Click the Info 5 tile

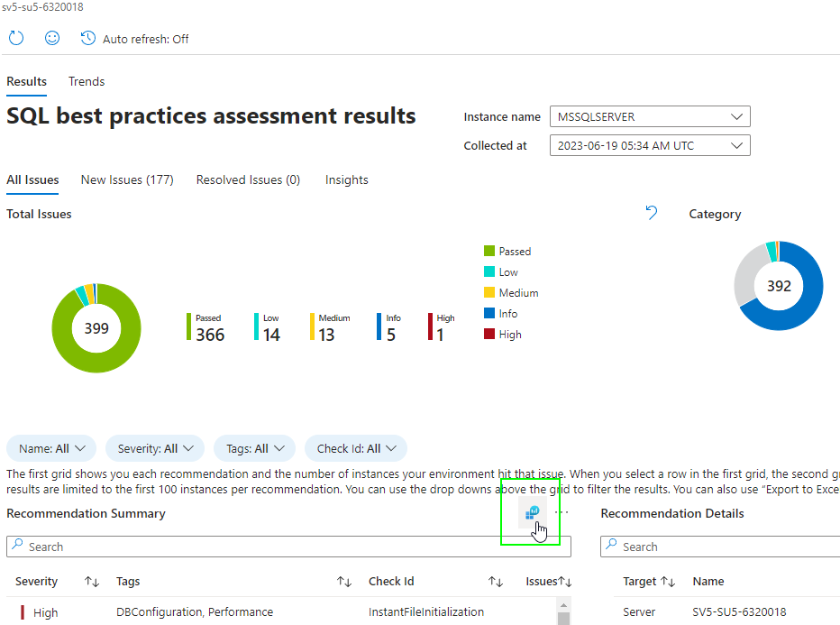(389, 327)
